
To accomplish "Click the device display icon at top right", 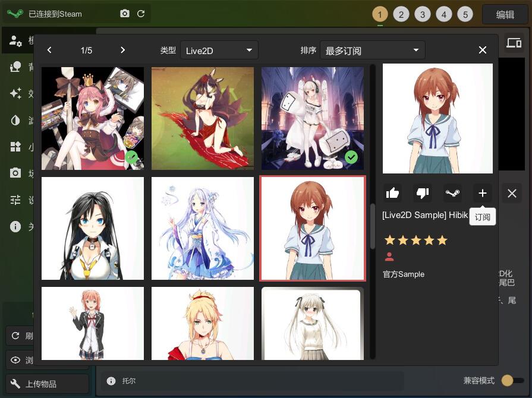I will tap(514, 43).
